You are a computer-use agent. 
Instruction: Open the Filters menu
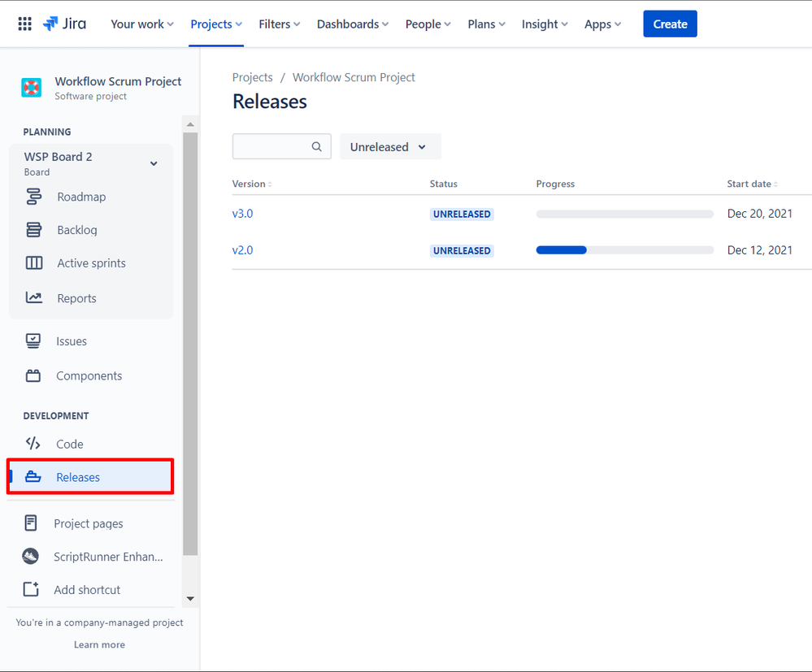point(280,24)
